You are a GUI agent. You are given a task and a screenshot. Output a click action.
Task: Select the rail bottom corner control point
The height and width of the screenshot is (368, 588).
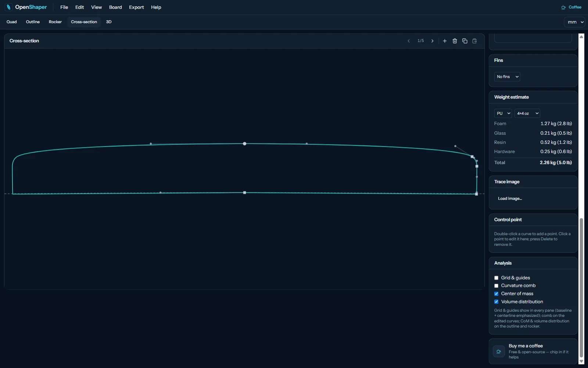click(477, 194)
